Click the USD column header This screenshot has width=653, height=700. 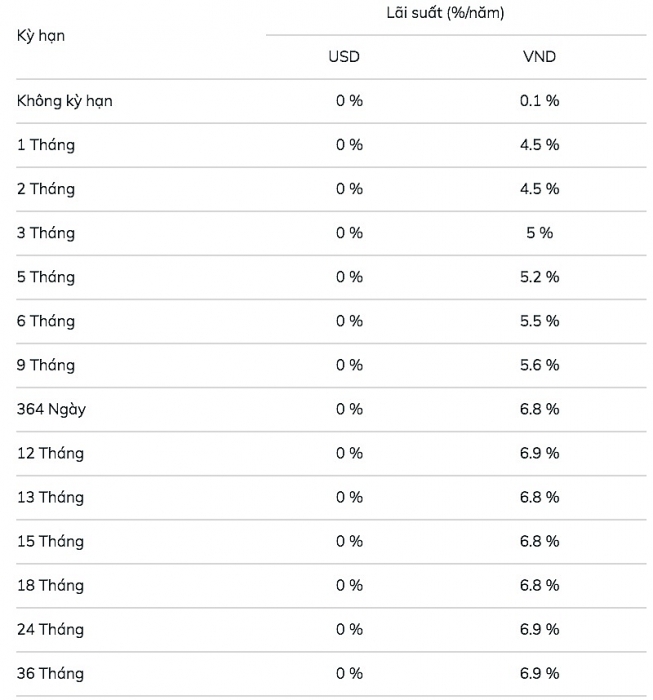coord(344,57)
